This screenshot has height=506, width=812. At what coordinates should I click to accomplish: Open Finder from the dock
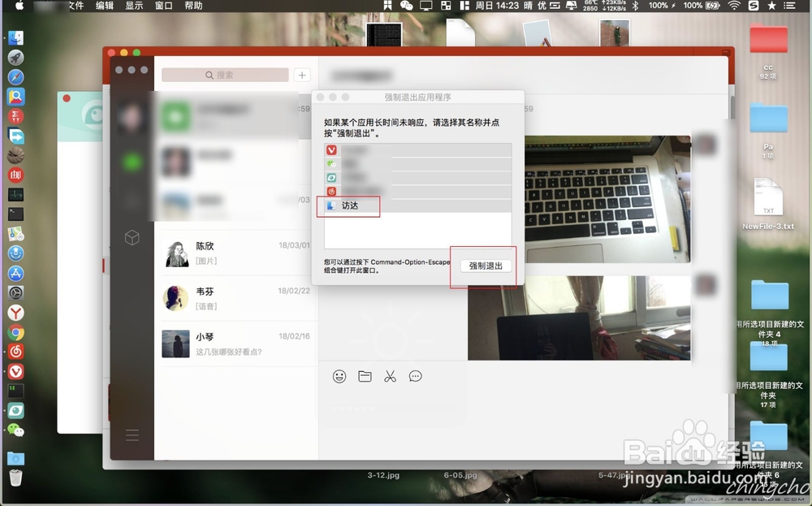point(15,38)
